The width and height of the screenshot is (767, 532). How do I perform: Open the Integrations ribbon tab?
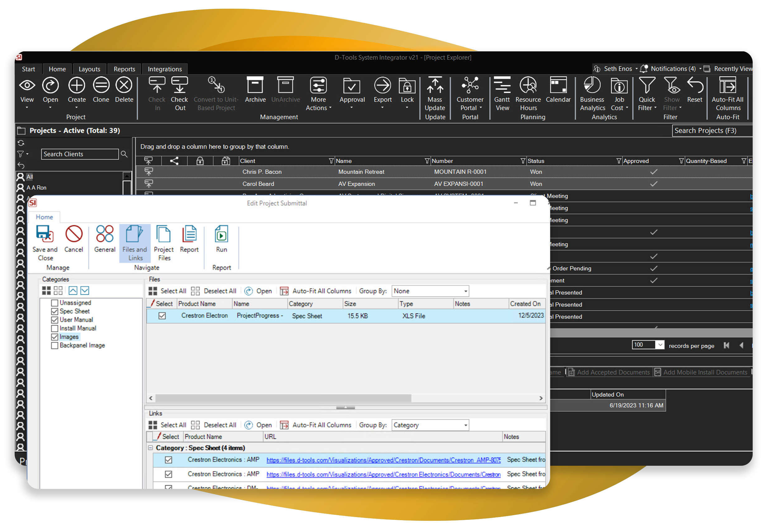[x=165, y=69]
